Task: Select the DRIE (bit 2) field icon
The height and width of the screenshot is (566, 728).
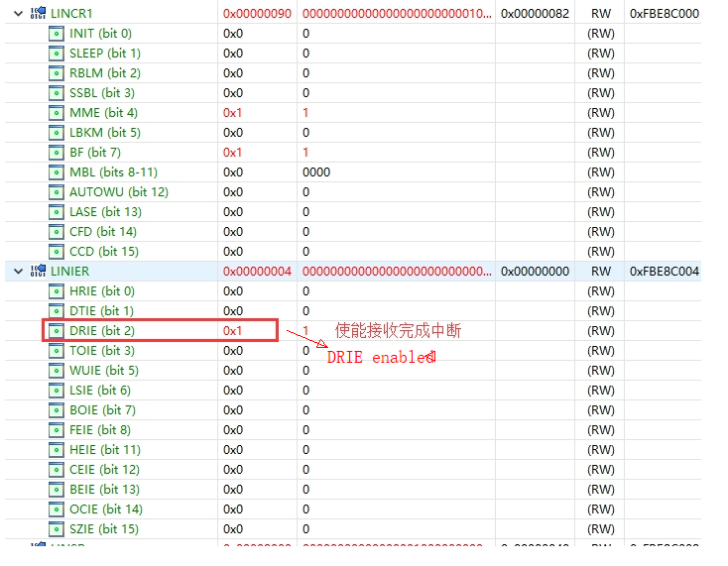Action: point(57,331)
